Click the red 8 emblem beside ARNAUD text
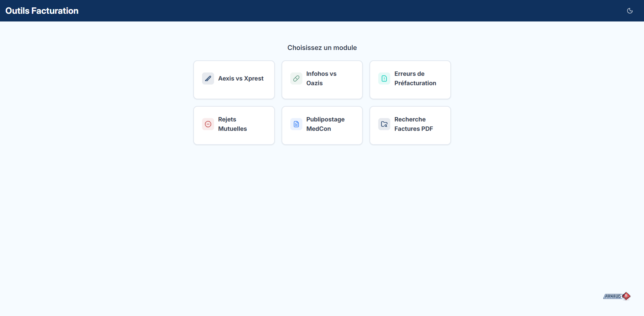 tap(626, 296)
